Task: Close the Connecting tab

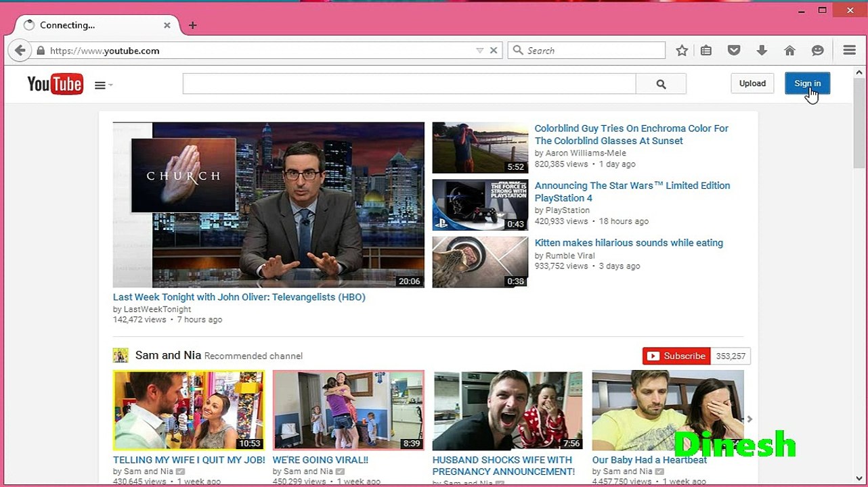Action: point(167,25)
